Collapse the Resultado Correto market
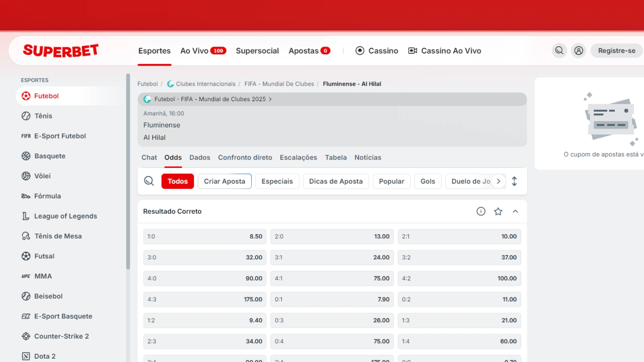This screenshot has width=644, height=362. (516, 211)
